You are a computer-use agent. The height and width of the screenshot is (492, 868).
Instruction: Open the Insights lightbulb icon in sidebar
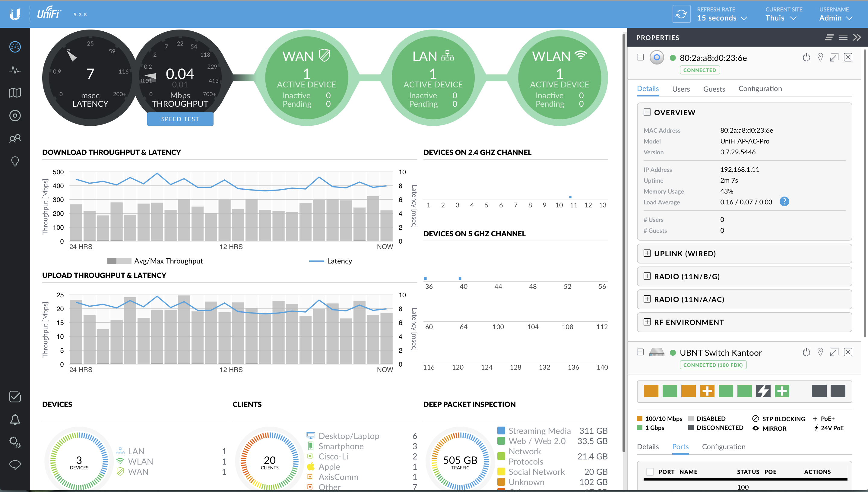(x=15, y=161)
